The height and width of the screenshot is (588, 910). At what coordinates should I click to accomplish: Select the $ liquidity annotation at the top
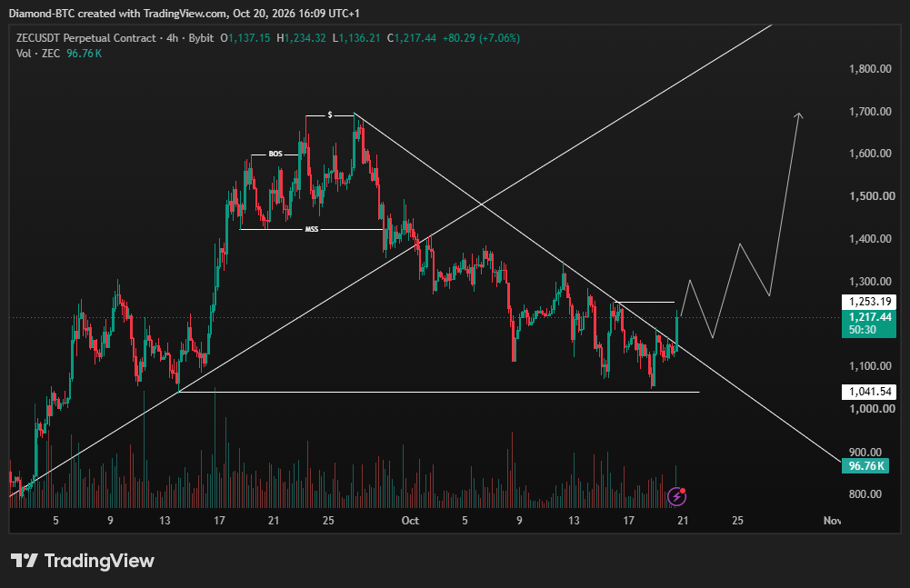330,115
